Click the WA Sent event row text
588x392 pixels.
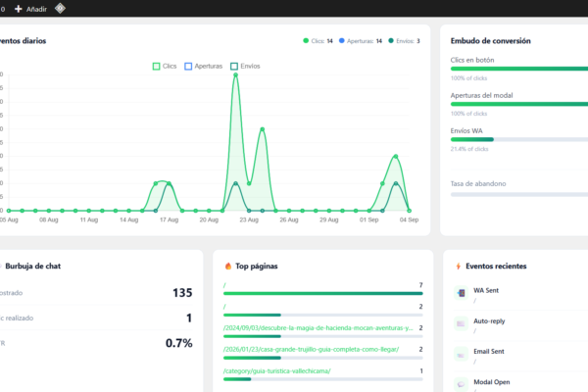click(x=486, y=290)
